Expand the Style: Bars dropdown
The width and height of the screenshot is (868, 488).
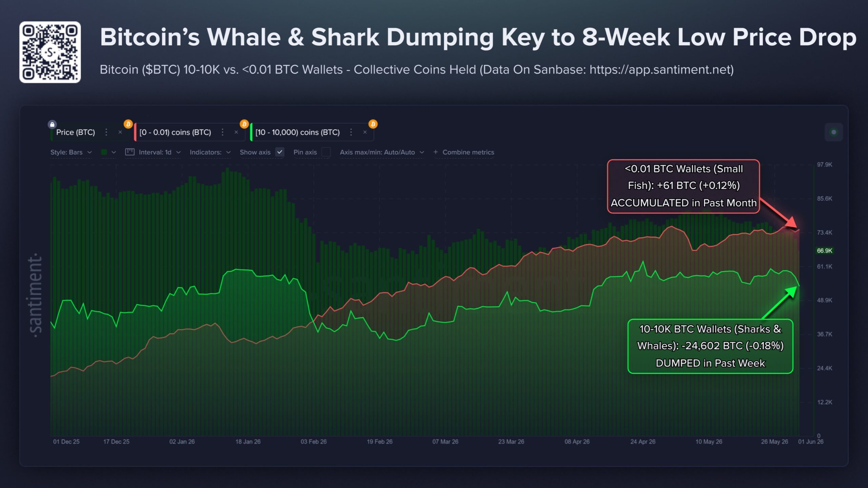(71, 152)
